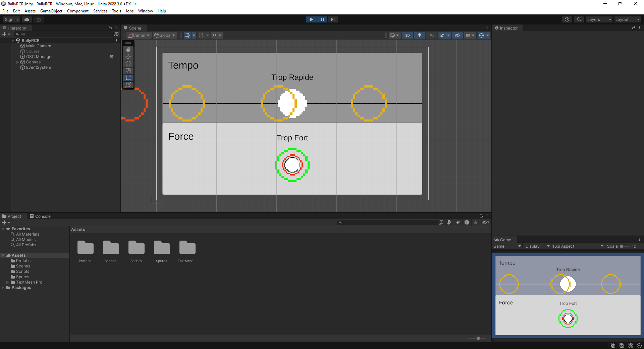The width and height of the screenshot is (644, 349).
Task: Select the Rect tool
Action: (x=128, y=78)
